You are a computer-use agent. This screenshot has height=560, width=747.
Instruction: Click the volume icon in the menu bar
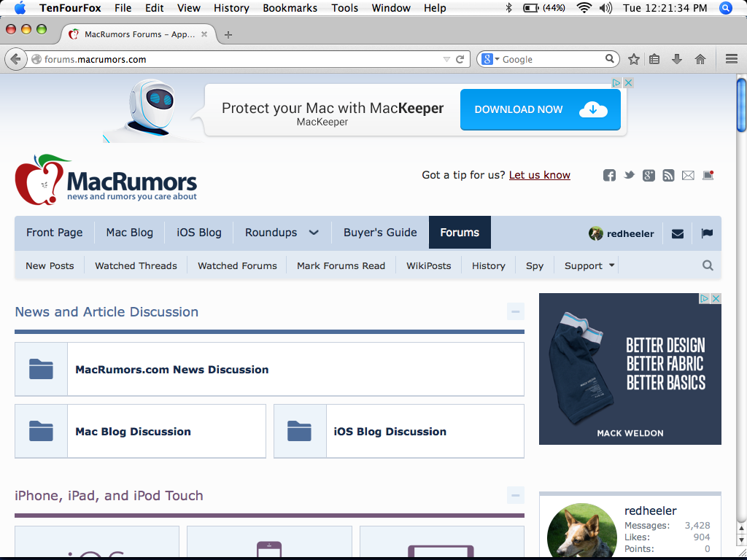click(605, 8)
